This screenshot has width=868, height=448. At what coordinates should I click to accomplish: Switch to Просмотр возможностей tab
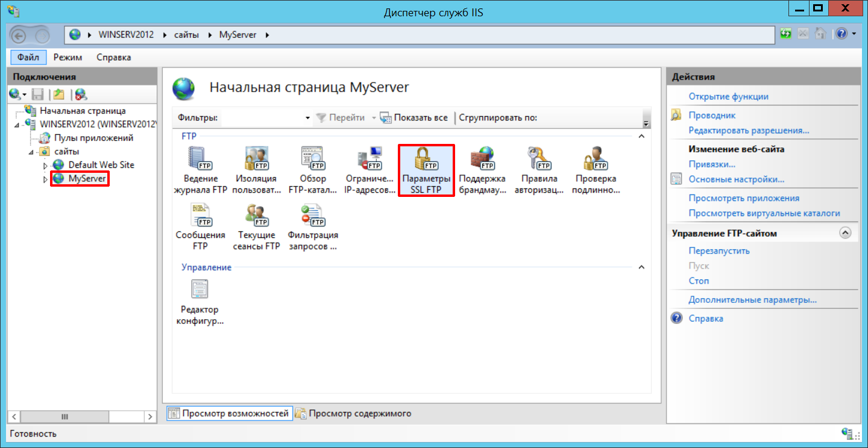click(x=230, y=413)
